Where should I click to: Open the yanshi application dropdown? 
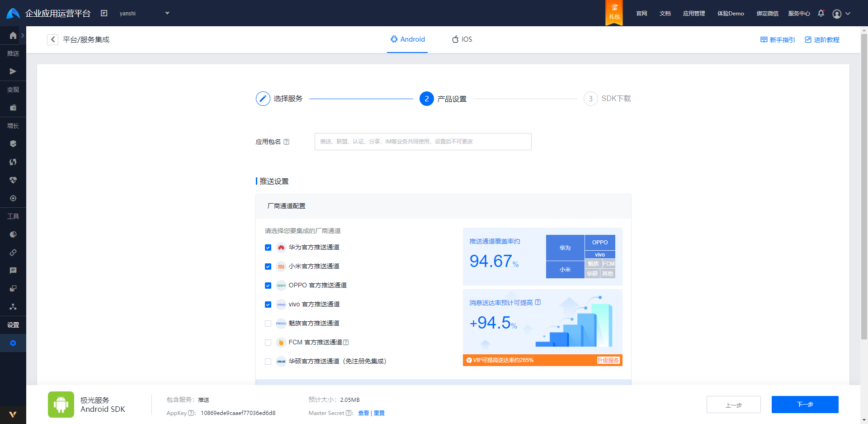[x=145, y=13]
